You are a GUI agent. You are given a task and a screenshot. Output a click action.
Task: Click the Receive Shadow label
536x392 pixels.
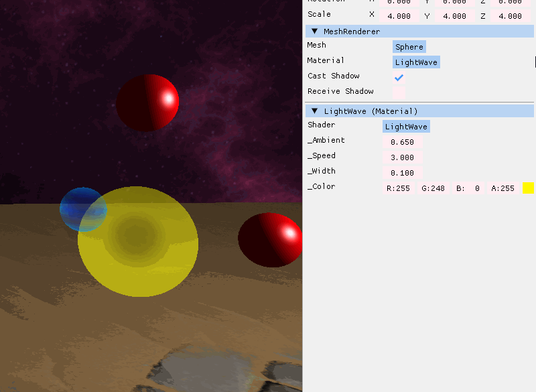pos(340,91)
